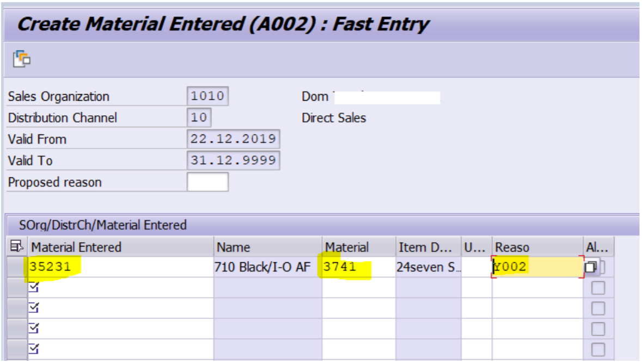Open the table settings icon beside Material Entered
This screenshot has height=364, width=642.
point(18,248)
